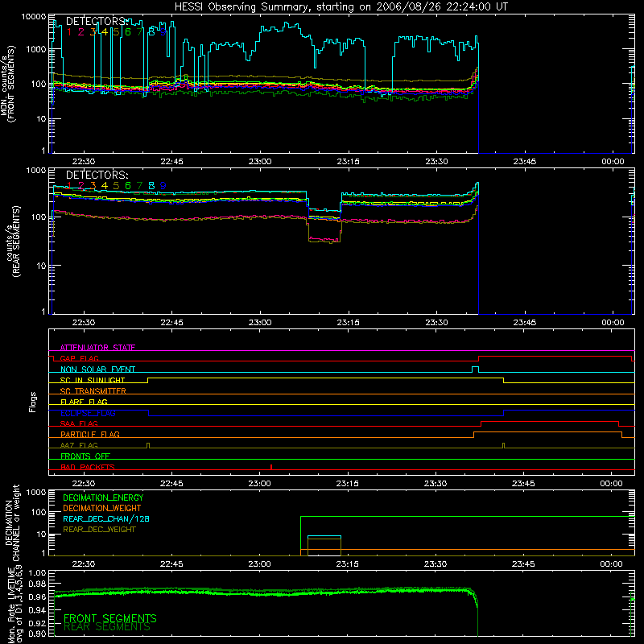Click the 22:30 time label under the Flags panel

(x=84, y=484)
